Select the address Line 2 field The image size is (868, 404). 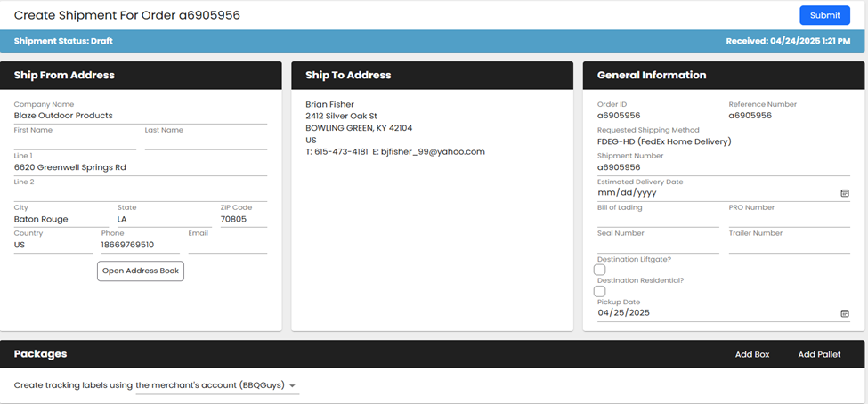pos(141,193)
